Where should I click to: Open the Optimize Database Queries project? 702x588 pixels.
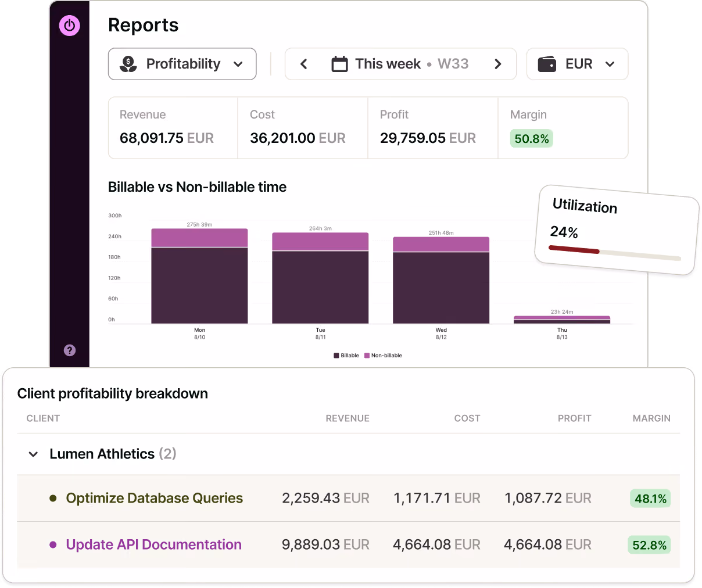pyautogui.click(x=155, y=498)
